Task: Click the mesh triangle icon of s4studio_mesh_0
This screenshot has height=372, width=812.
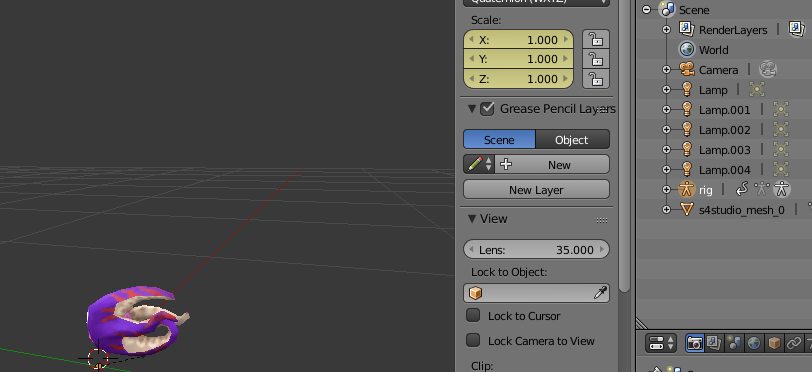Action: pos(687,210)
